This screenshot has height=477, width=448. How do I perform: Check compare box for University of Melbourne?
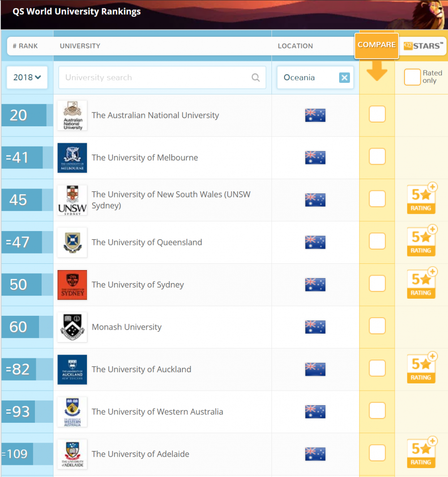pyautogui.click(x=377, y=157)
